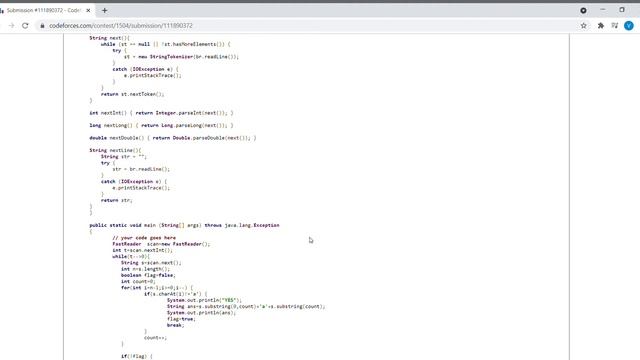Click the 'int count=0;' line
640x360 pixels.
(138, 281)
